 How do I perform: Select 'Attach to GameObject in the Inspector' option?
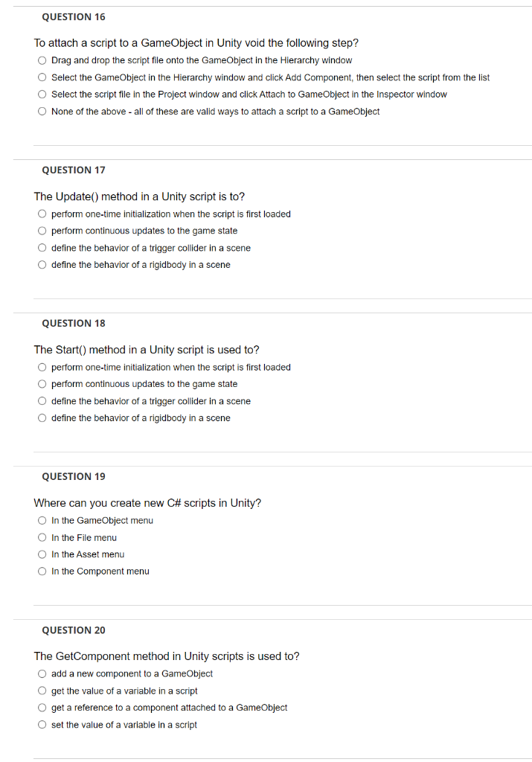(x=42, y=95)
